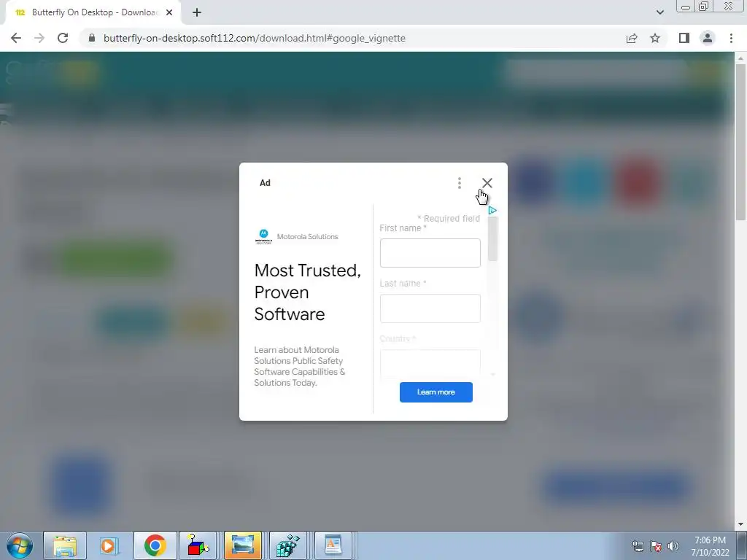Click the Country field in the ad form
Screen dimensions: 747x560
430,364
